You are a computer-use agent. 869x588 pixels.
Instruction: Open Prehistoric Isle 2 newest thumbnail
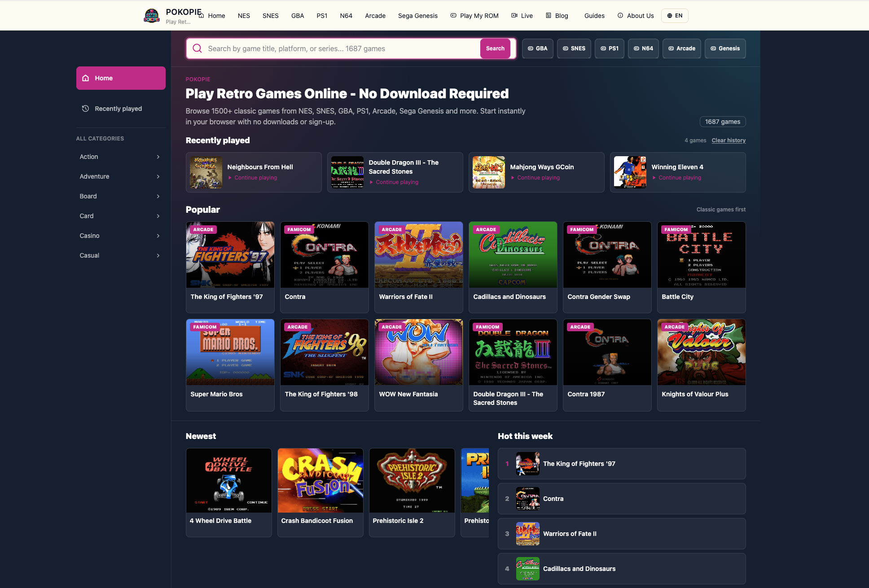click(x=412, y=480)
